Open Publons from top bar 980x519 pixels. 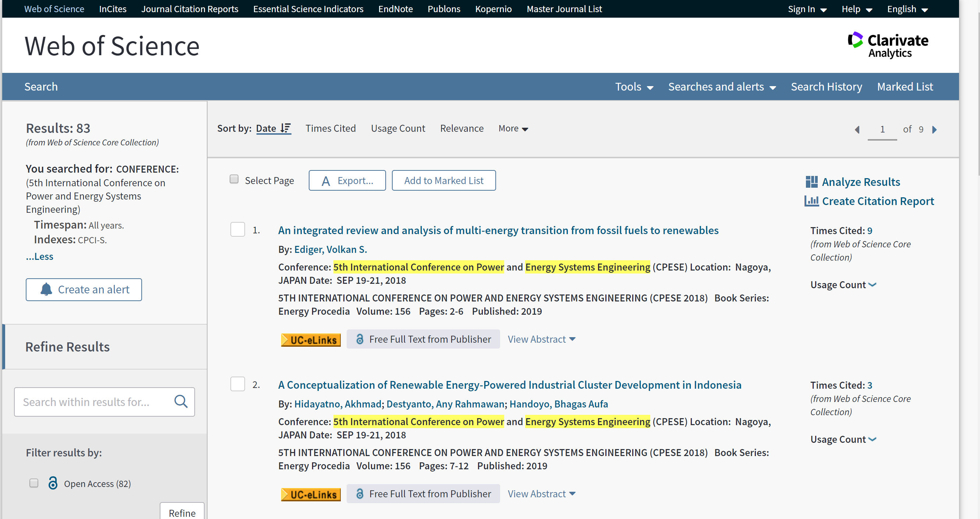pyautogui.click(x=443, y=9)
